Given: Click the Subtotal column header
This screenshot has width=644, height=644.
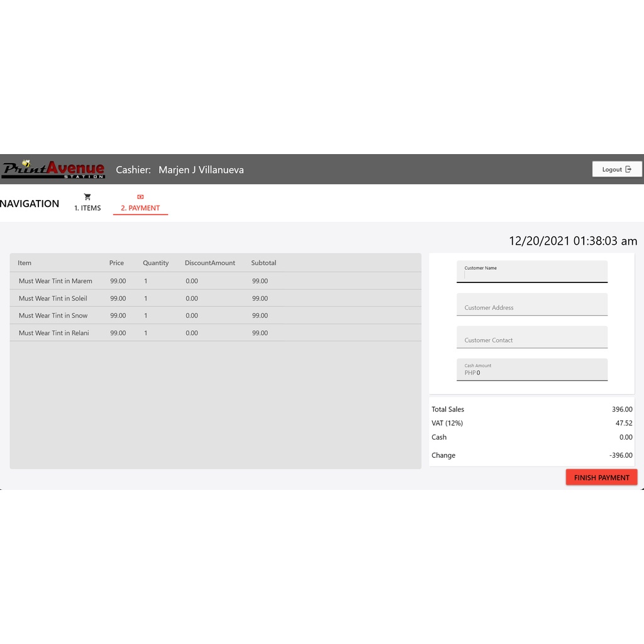Looking at the screenshot, I should (x=264, y=263).
